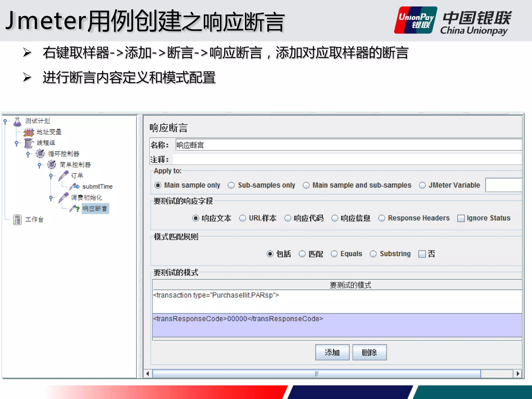The width and height of the screenshot is (532, 399).
Task: Click the horizontal scrollbar thumb
Action: point(316,374)
